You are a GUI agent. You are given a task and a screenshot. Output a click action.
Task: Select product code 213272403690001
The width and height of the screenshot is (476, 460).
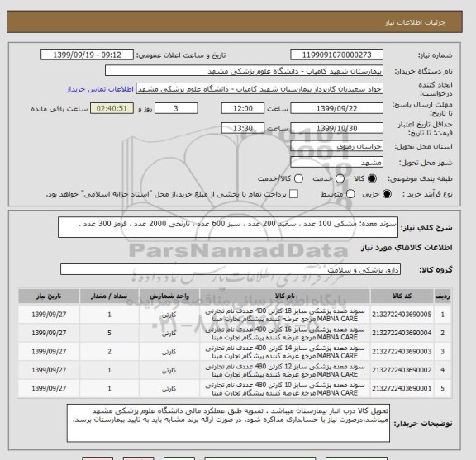pyautogui.click(x=402, y=389)
